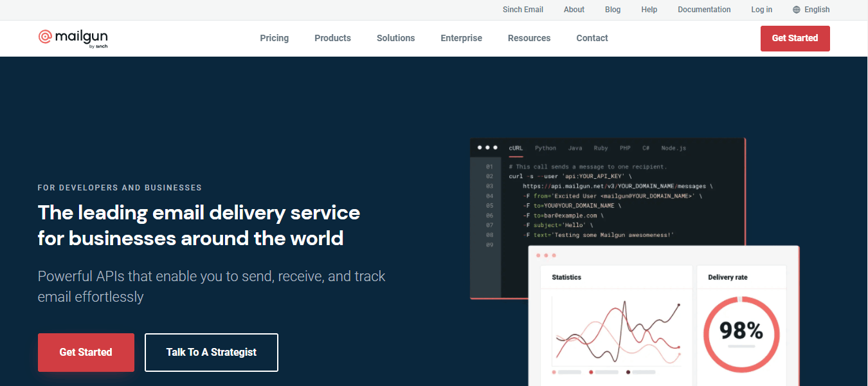Image resolution: width=868 pixels, height=386 pixels.
Task: Visit the Documentation link
Action: [x=704, y=10]
